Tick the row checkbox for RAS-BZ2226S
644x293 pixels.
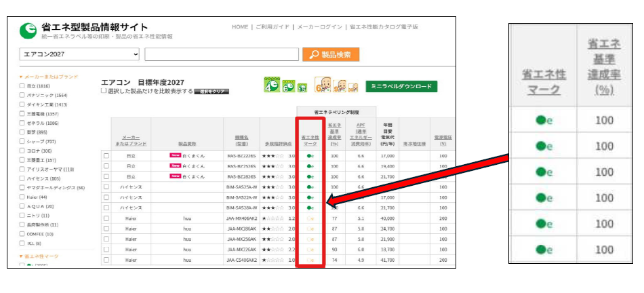(x=106, y=156)
